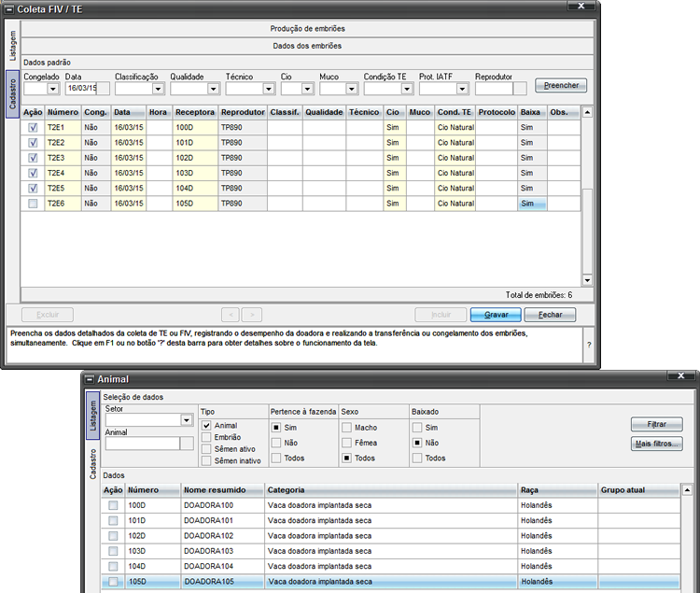
Task: Switch to Listagem tab in Animal window
Action: [x=92, y=416]
